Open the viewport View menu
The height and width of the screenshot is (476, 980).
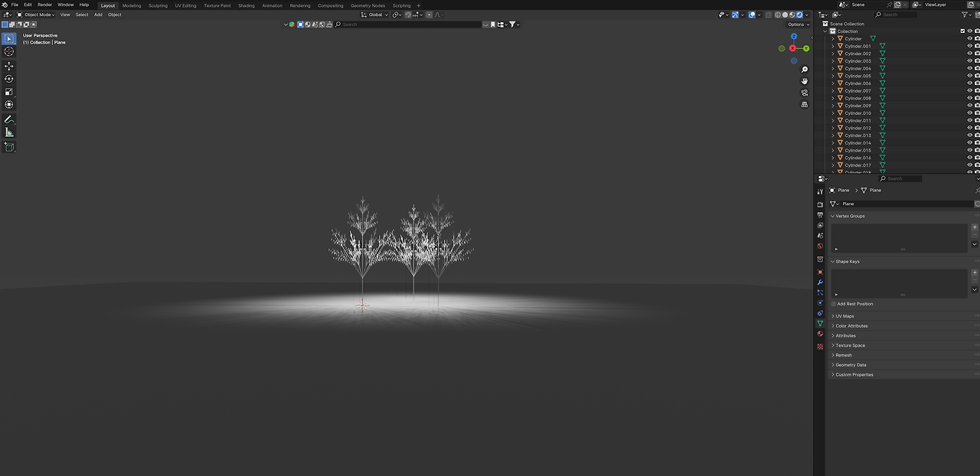tap(65, 15)
